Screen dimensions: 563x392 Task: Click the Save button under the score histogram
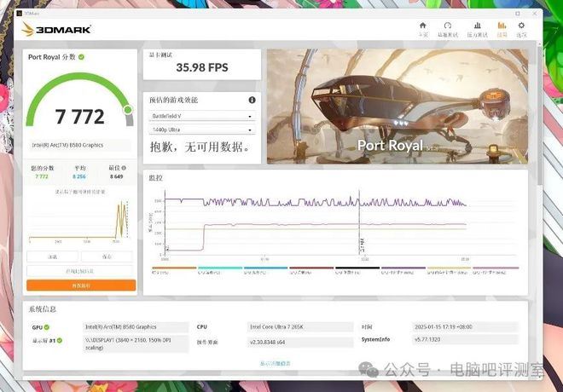[x=107, y=257]
